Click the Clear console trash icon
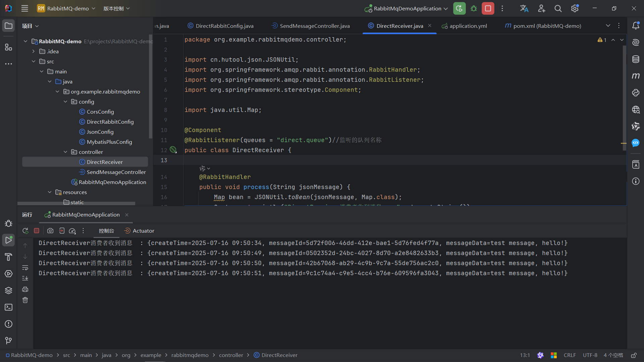Image resolution: width=644 pixels, height=362 pixels. coord(25,300)
